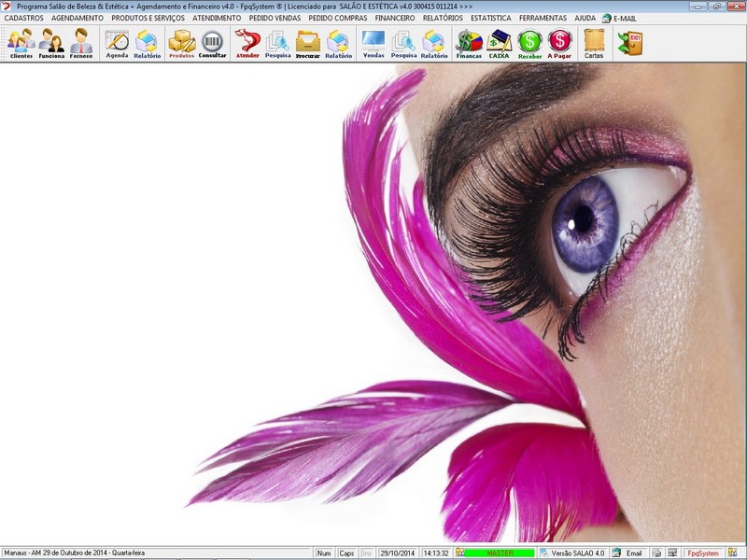
Task: Open the Finanças icon
Action: coord(469,43)
